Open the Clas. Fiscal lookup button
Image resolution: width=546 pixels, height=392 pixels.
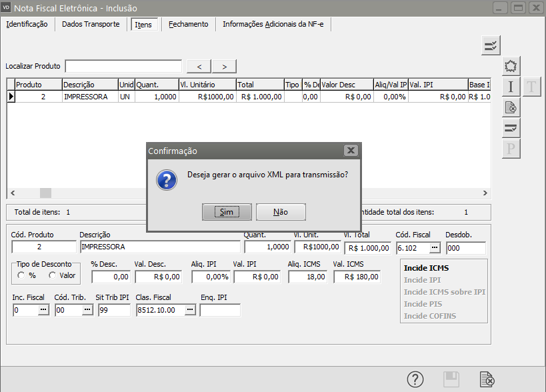(x=189, y=310)
